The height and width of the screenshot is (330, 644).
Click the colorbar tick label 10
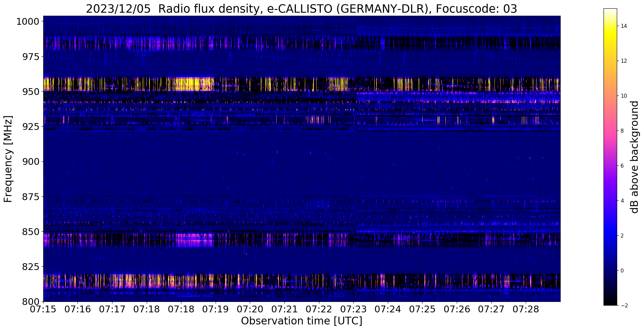[x=624, y=96]
